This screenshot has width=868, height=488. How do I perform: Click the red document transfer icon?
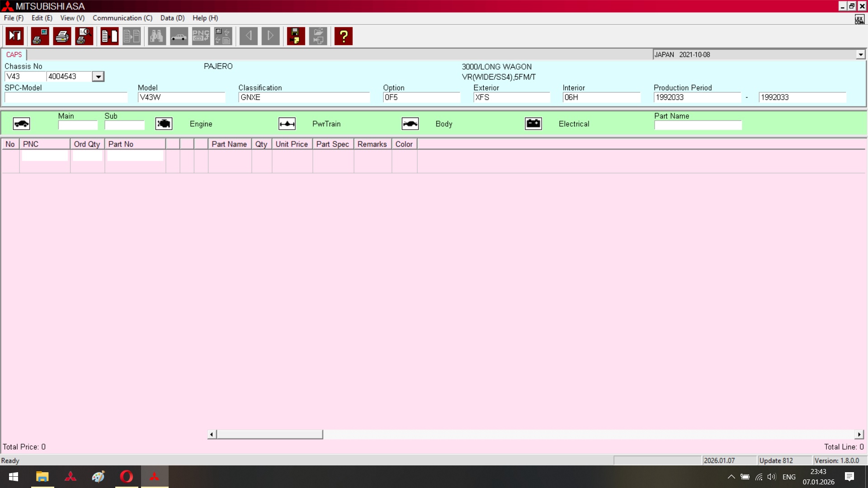click(109, 36)
